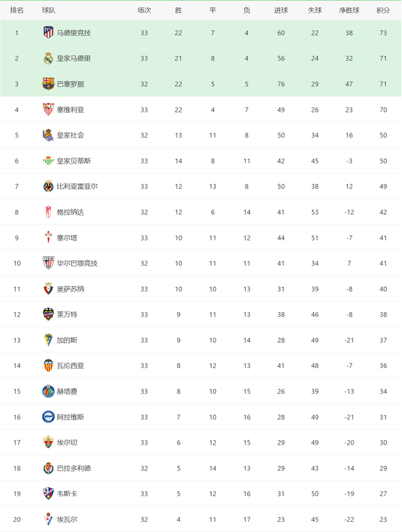
Task: Open team link 巴拉多利德
Action: coord(73,468)
